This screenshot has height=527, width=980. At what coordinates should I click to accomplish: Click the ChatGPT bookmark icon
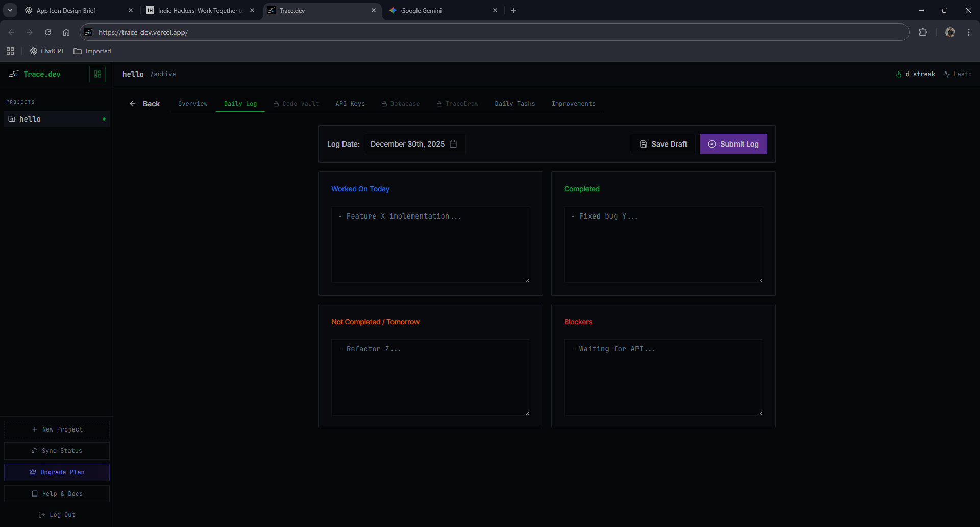pos(33,51)
